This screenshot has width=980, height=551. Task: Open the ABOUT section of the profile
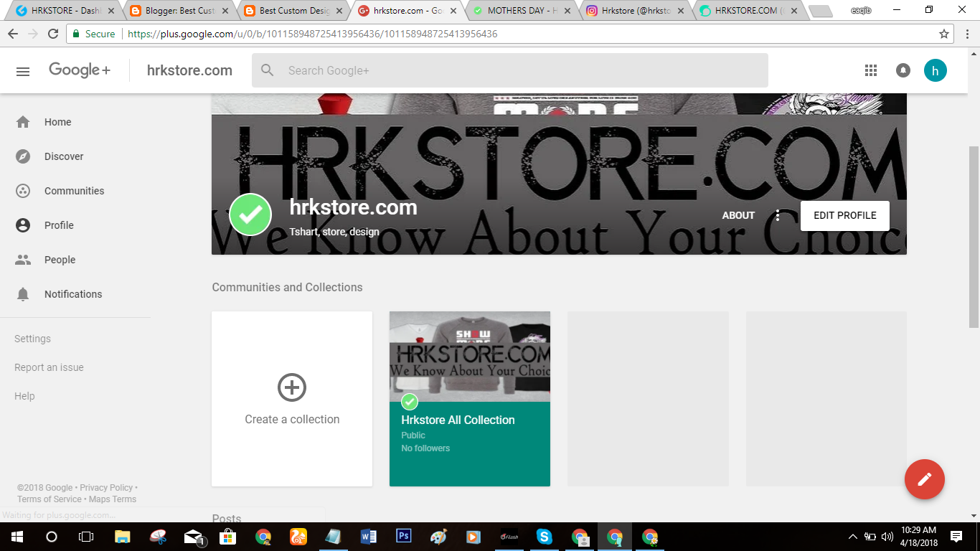(x=738, y=215)
